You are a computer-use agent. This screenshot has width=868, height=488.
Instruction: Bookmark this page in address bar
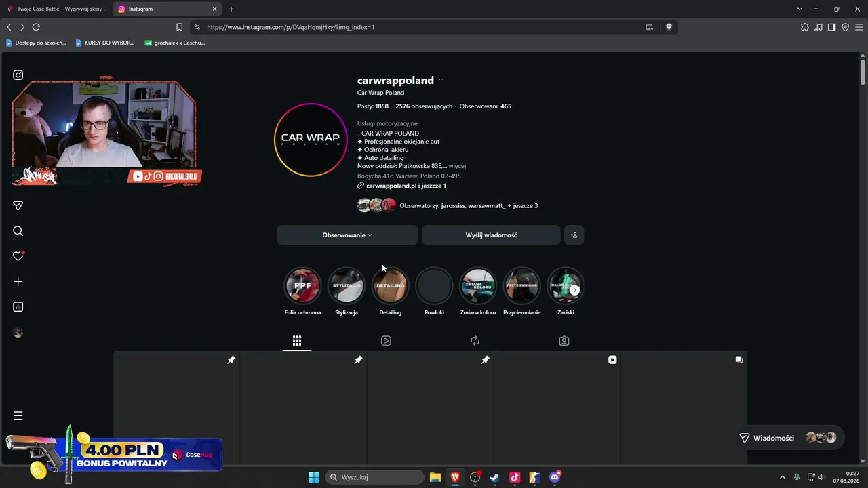point(179,27)
